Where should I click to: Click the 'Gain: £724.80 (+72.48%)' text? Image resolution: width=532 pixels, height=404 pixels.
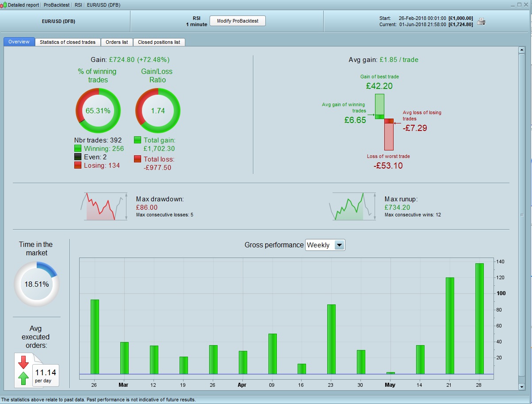pyautogui.click(x=130, y=59)
